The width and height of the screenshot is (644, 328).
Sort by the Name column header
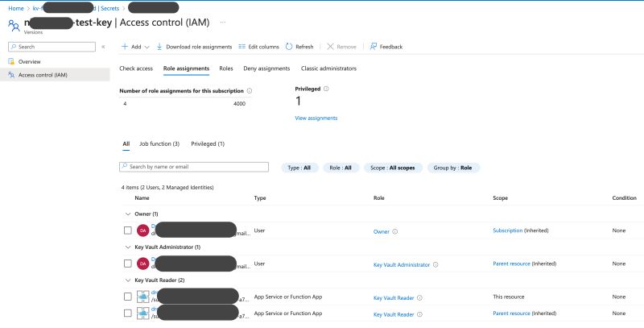pyautogui.click(x=142, y=197)
